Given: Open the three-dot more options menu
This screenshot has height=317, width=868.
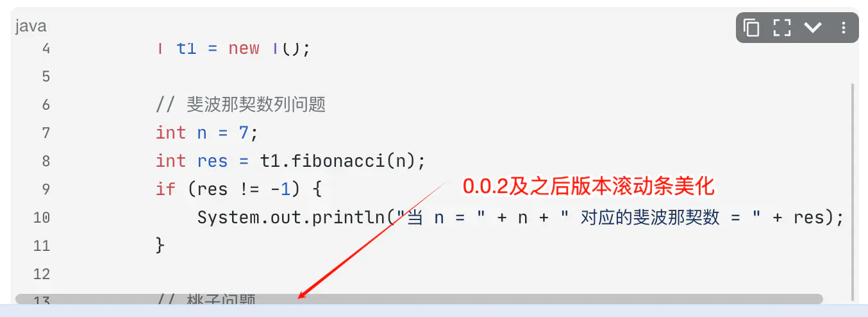Looking at the screenshot, I should pyautogui.click(x=844, y=28).
